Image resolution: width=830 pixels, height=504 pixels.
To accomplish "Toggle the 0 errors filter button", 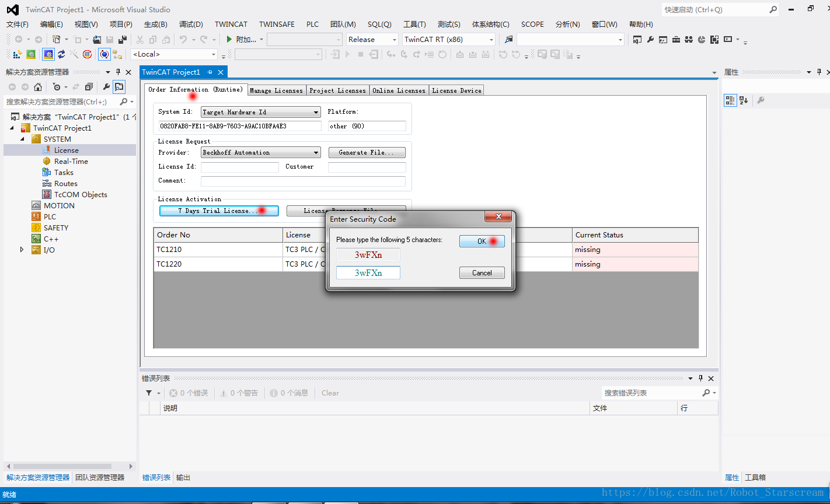I will pyautogui.click(x=189, y=393).
